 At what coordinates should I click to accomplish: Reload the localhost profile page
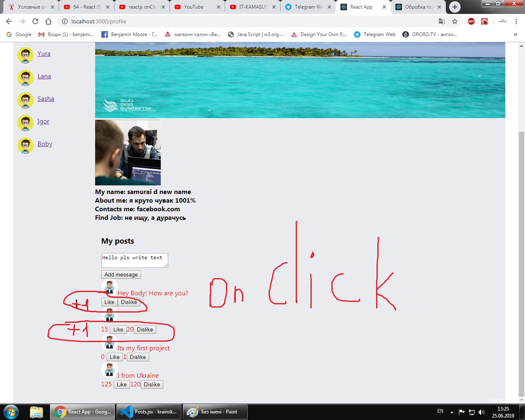pyautogui.click(x=35, y=21)
